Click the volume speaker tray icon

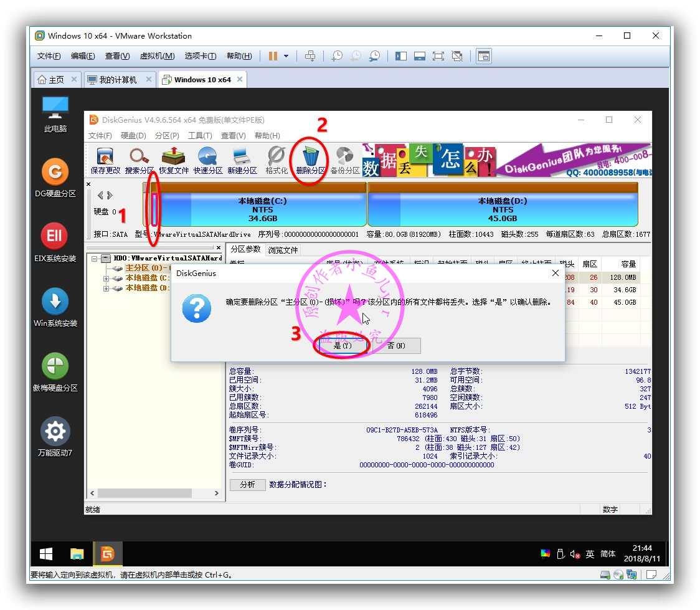click(x=575, y=554)
